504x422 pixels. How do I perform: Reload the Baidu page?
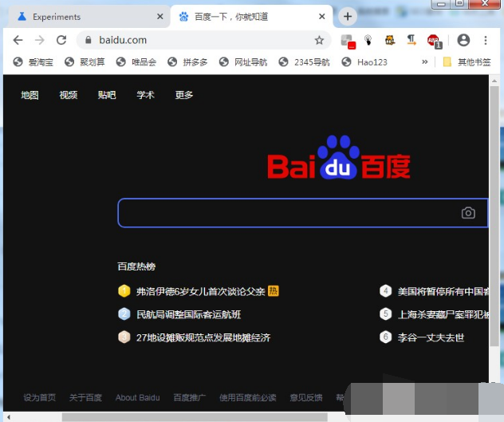point(61,40)
